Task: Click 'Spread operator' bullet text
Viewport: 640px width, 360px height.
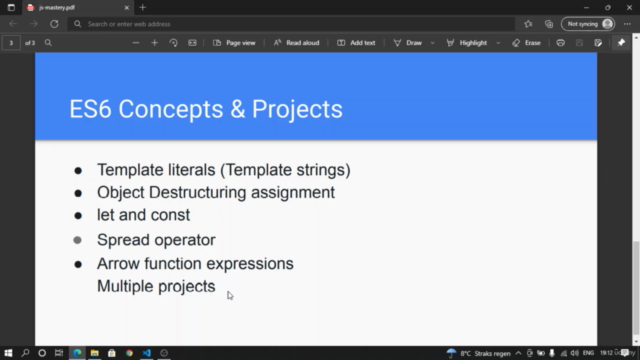Action: pos(156,240)
